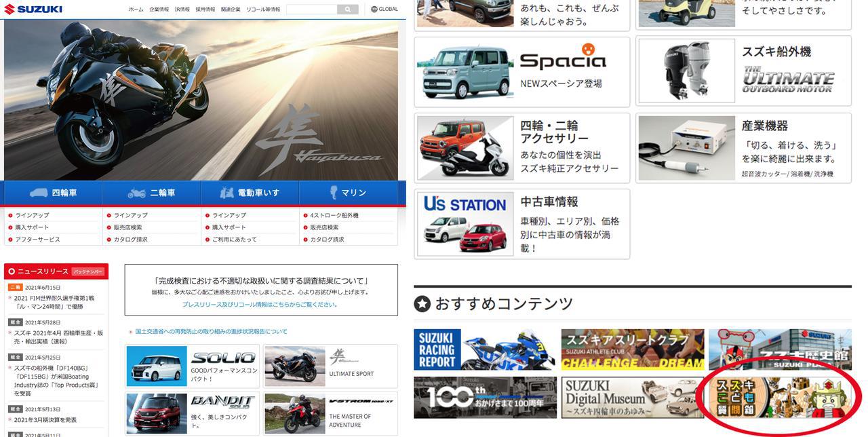Open the Spacia NEWスペーシア登場 card
The width and height of the screenshot is (868, 437).
[x=521, y=72]
